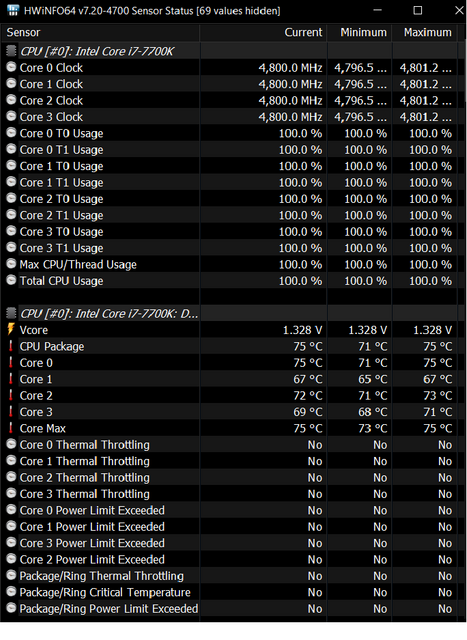Select the Core 2 Power Limit Exceeded label
The width and height of the screenshot is (467, 640).
point(92,560)
